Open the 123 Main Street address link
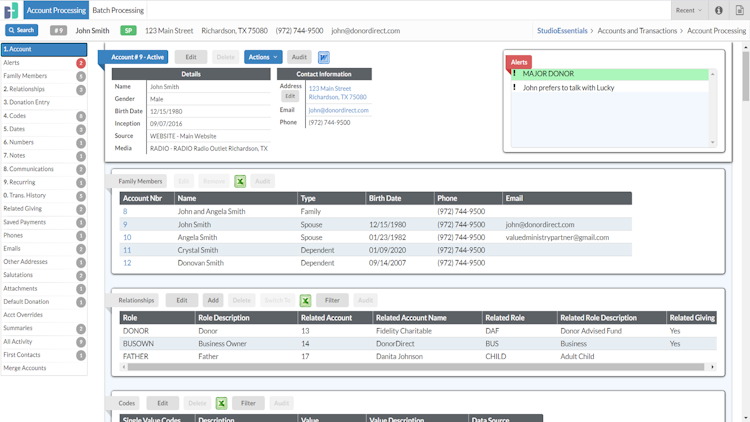This screenshot has height=422, width=750. tap(338, 93)
